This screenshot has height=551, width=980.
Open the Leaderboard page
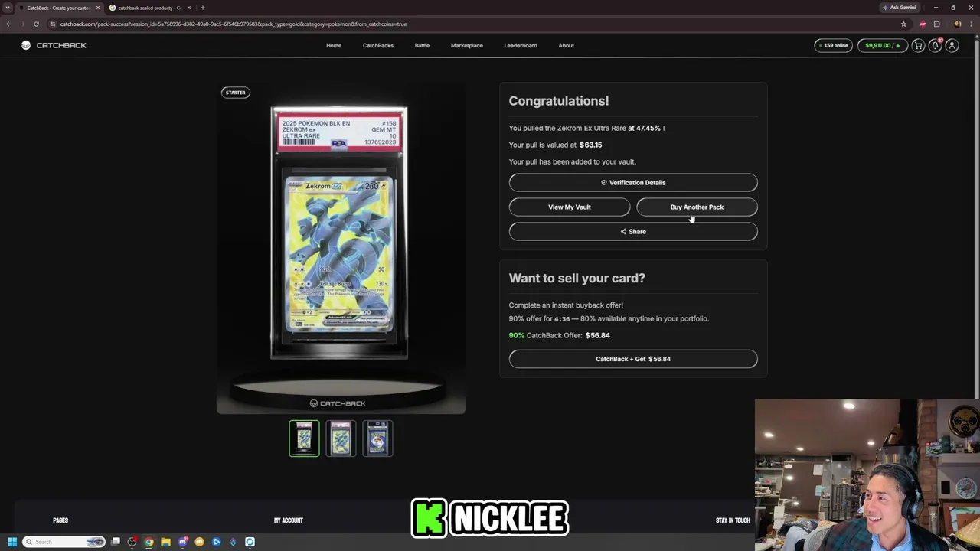[x=521, y=45]
